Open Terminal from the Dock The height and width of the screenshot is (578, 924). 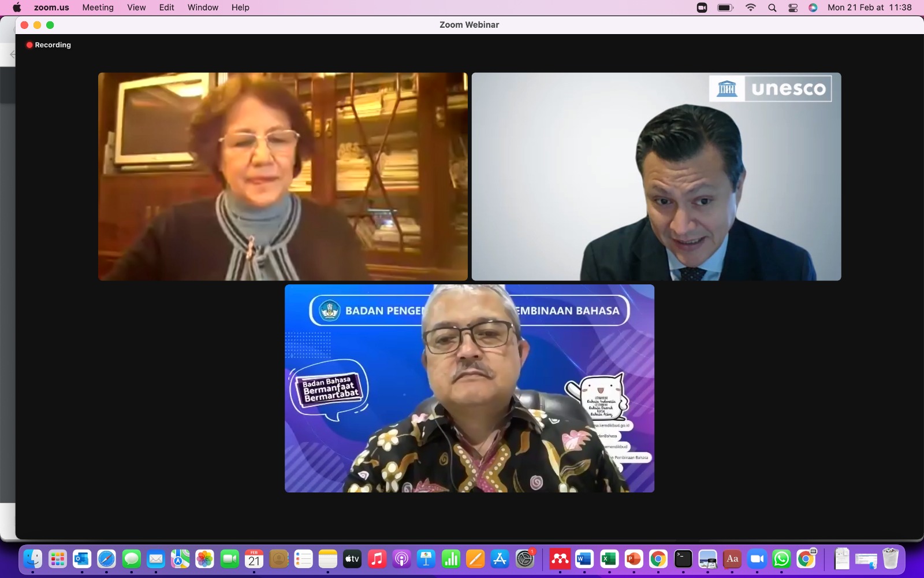click(x=683, y=559)
